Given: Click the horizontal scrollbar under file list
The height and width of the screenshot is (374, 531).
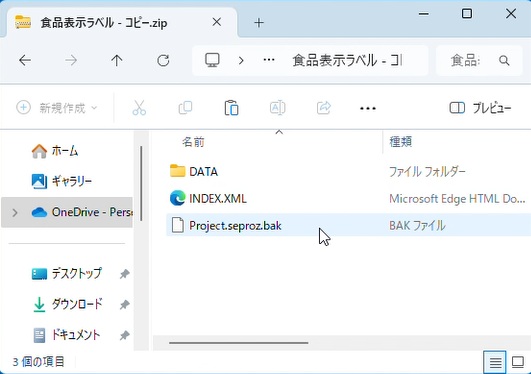Looking at the screenshot, I should pyautogui.click(x=239, y=343).
